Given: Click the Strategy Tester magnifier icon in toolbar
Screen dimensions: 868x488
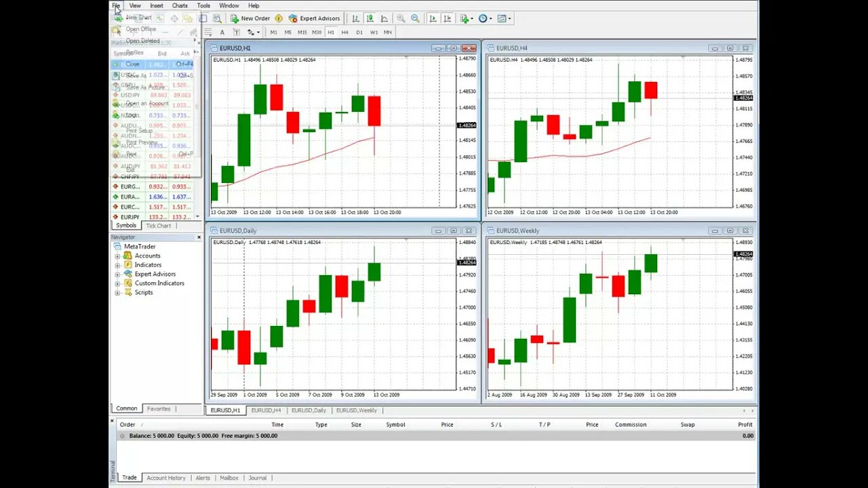Looking at the screenshot, I should click(x=217, y=18).
